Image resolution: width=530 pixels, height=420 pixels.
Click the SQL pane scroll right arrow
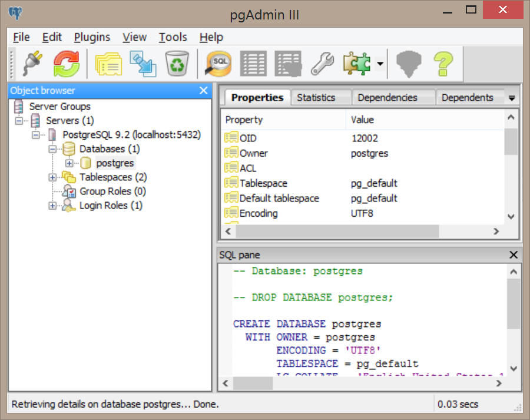[x=499, y=383]
